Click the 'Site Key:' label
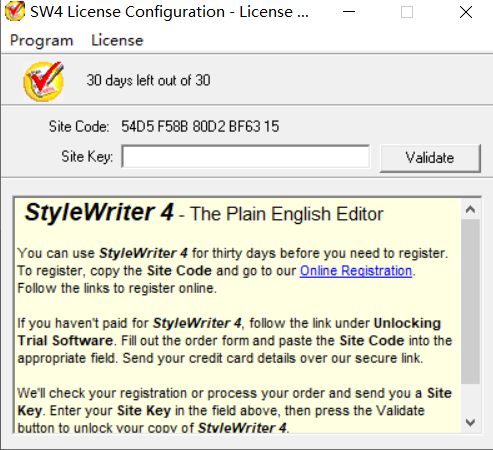493x450 pixels. (x=87, y=156)
